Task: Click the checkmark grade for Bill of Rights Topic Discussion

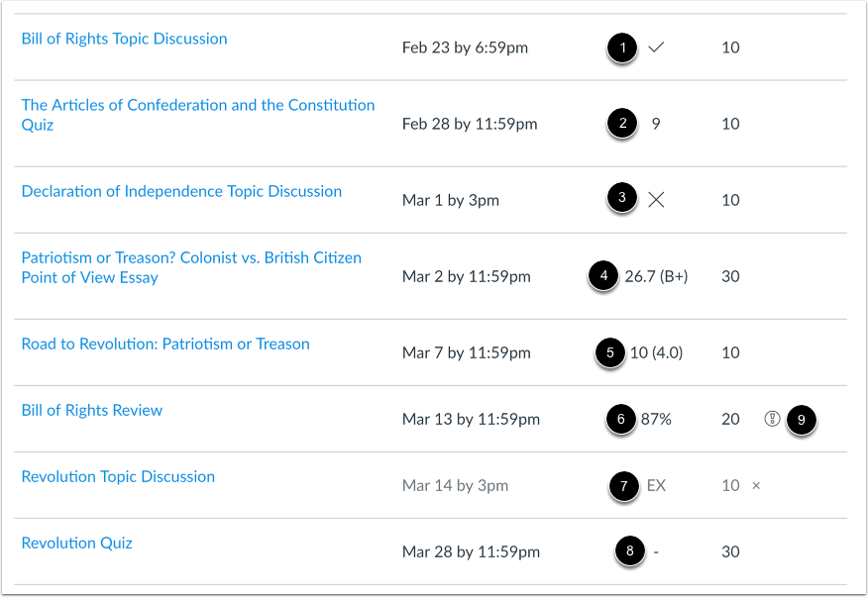Action: pos(656,48)
